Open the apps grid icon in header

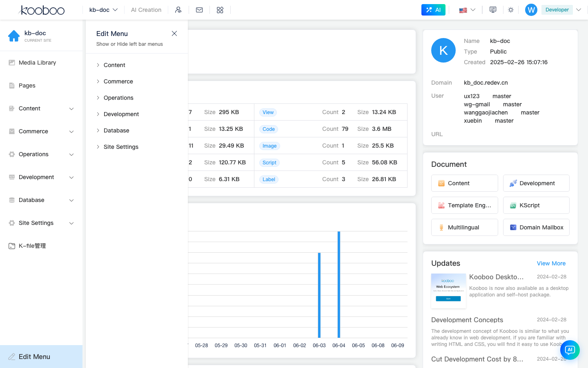pos(220,10)
